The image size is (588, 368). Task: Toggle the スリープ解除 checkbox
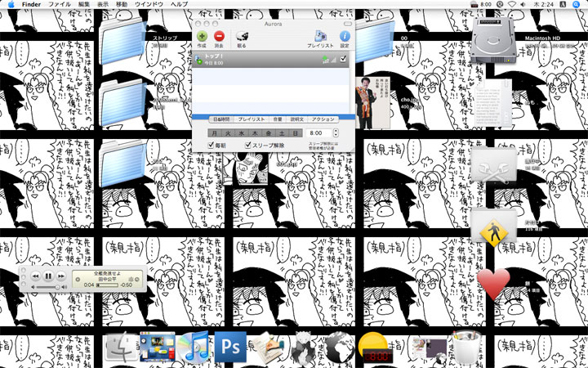pyautogui.click(x=248, y=145)
